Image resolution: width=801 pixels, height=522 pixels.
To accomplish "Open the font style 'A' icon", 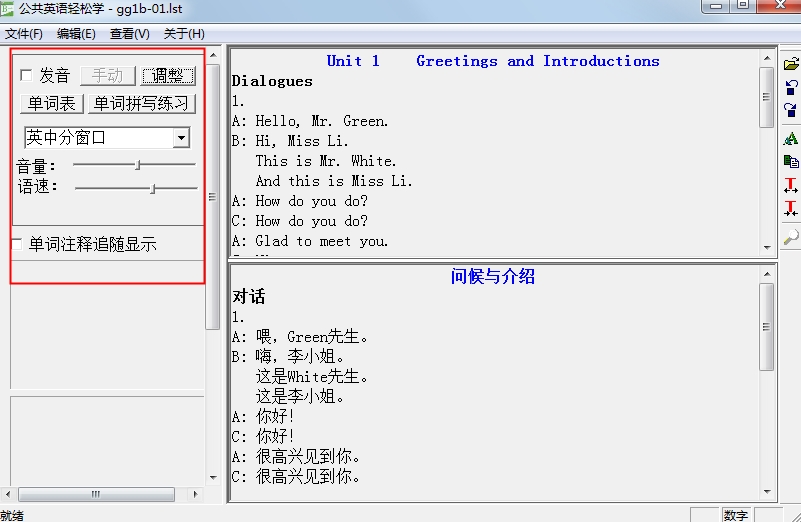I will pos(791,138).
